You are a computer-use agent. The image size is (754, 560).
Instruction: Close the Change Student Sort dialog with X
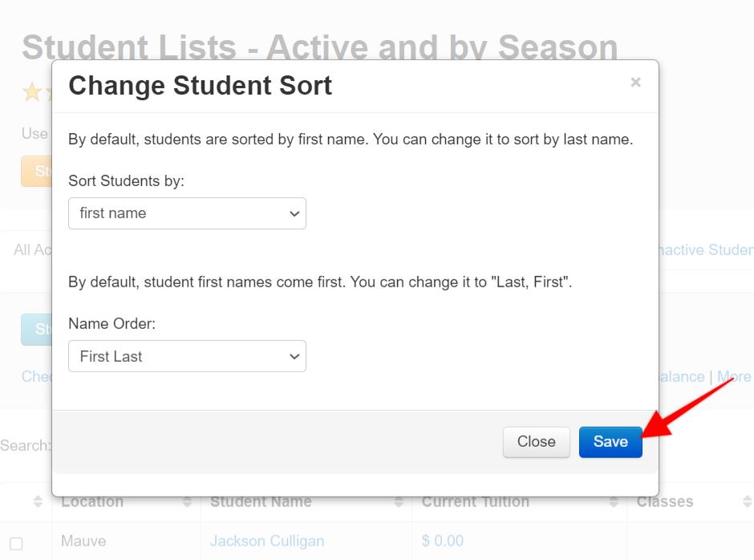[x=635, y=83]
